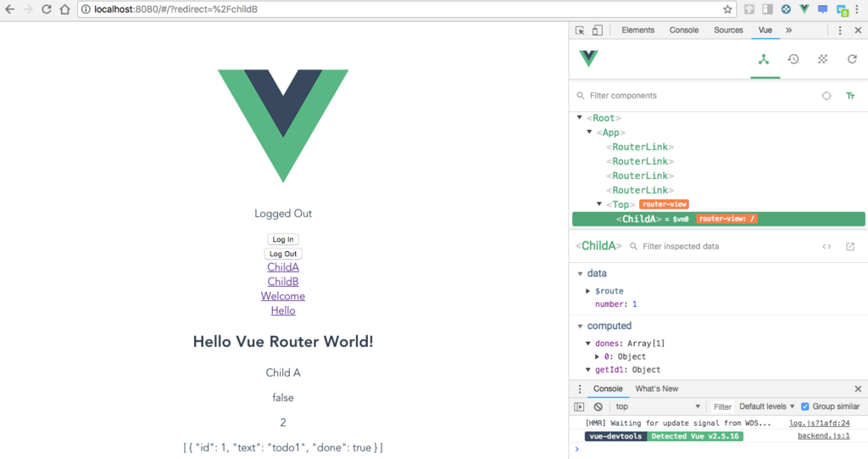The height and width of the screenshot is (459, 868).
Task: Focus the console Filter input
Action: 722,407
